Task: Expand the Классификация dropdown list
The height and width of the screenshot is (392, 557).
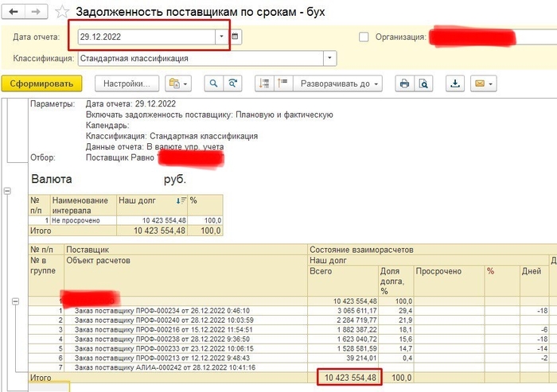Action: pos(329,58)
